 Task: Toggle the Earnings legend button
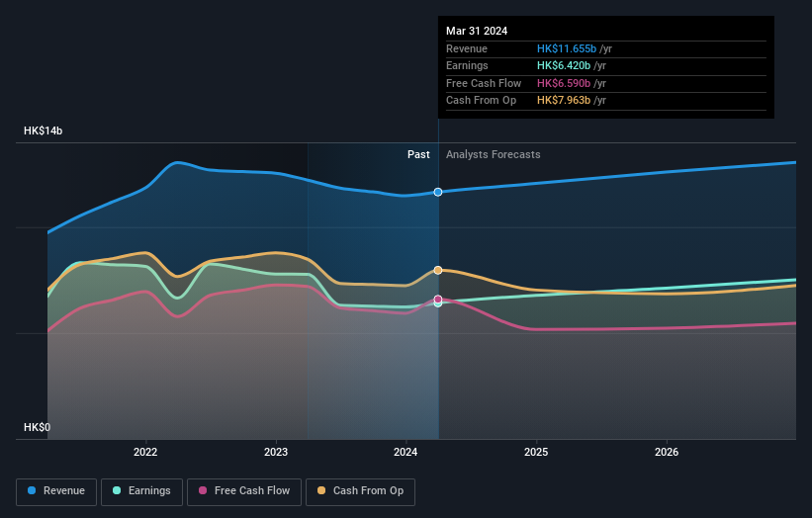pyautogui.click(x=141, y=491)
